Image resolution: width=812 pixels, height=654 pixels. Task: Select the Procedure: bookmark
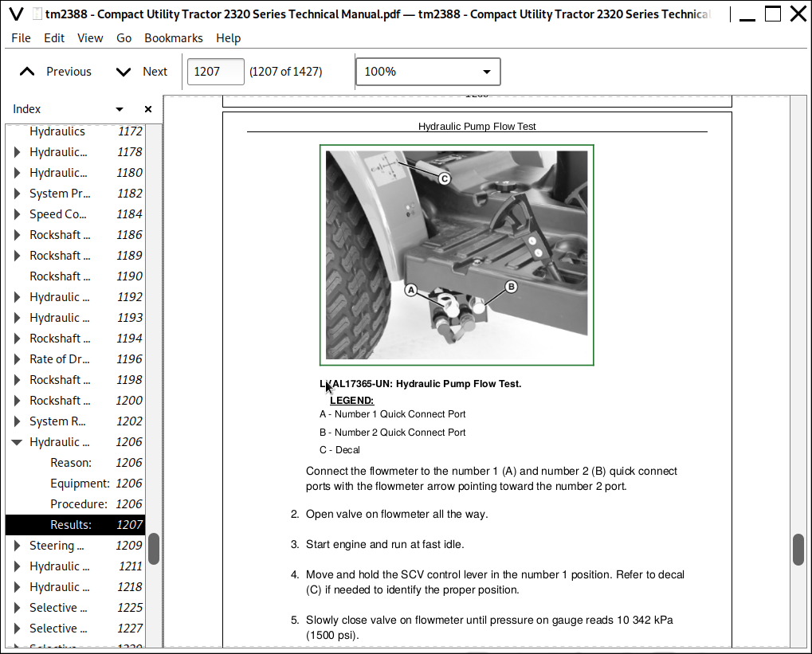75,504
